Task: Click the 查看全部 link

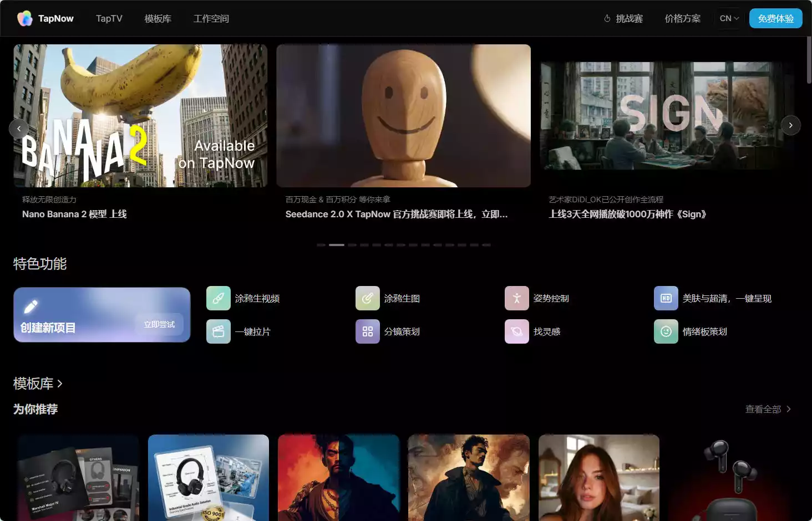Action: (x=768, y=409)
